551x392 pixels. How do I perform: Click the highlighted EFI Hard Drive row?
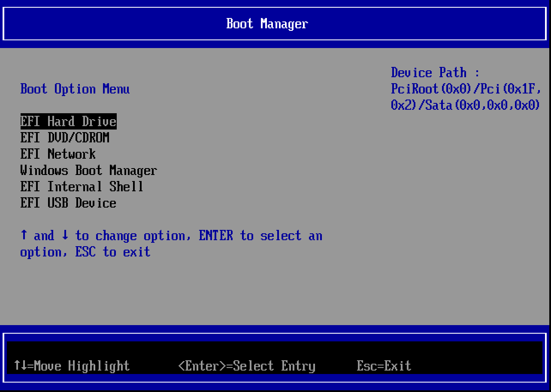(68, 121)
